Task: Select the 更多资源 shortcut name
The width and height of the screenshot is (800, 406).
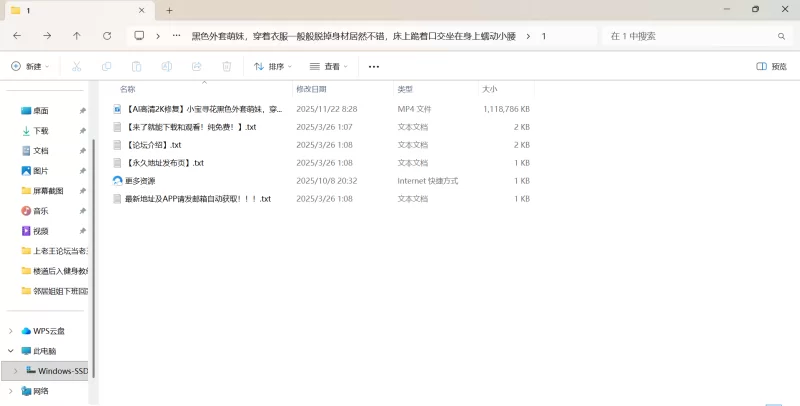Action: coord(140,181)
